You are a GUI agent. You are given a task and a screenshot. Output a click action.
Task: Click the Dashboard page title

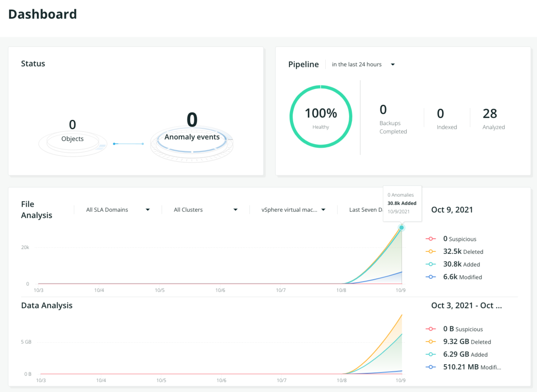coord(43,14)
